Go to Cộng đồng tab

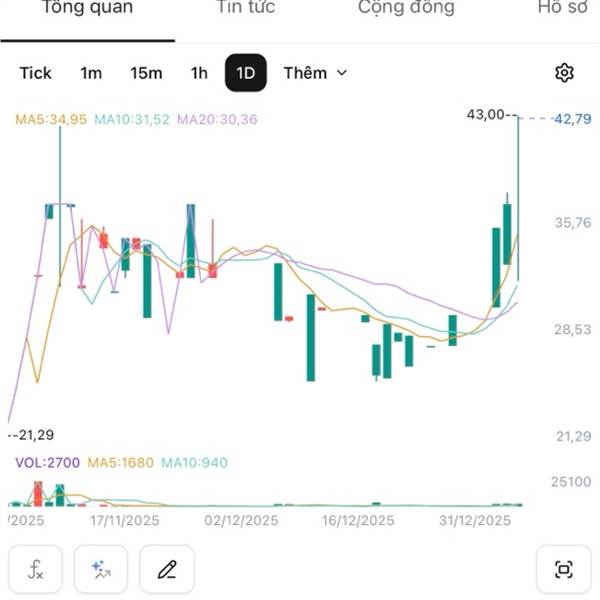(406, 8)
